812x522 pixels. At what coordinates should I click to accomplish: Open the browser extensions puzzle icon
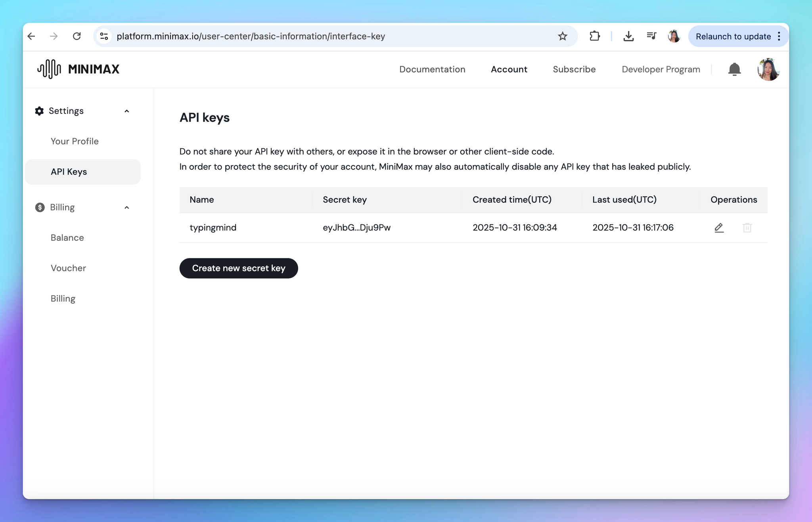(594, 36)
